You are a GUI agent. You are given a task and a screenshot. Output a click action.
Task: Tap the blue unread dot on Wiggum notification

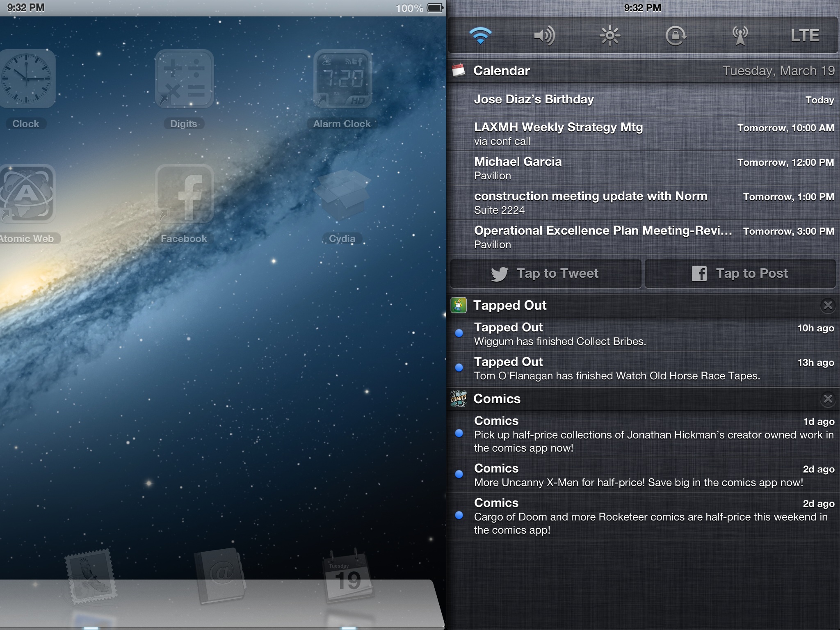coord(459,333)
